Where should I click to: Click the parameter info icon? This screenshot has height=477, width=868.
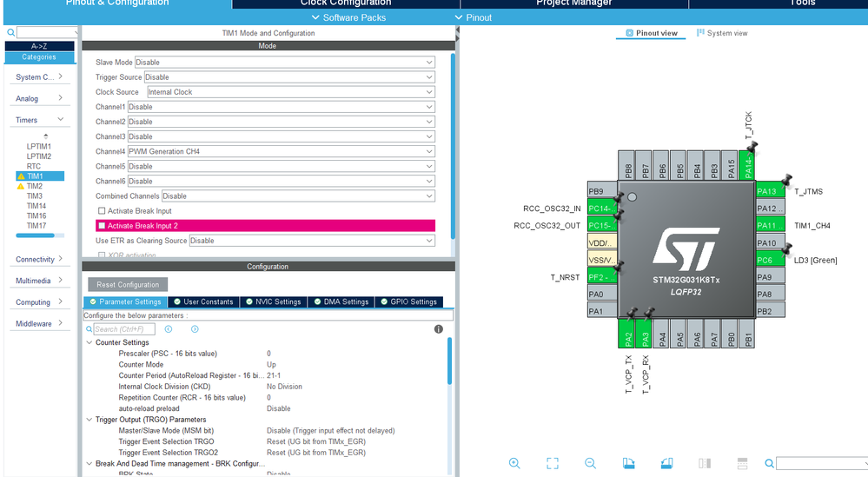coord(439,329)
